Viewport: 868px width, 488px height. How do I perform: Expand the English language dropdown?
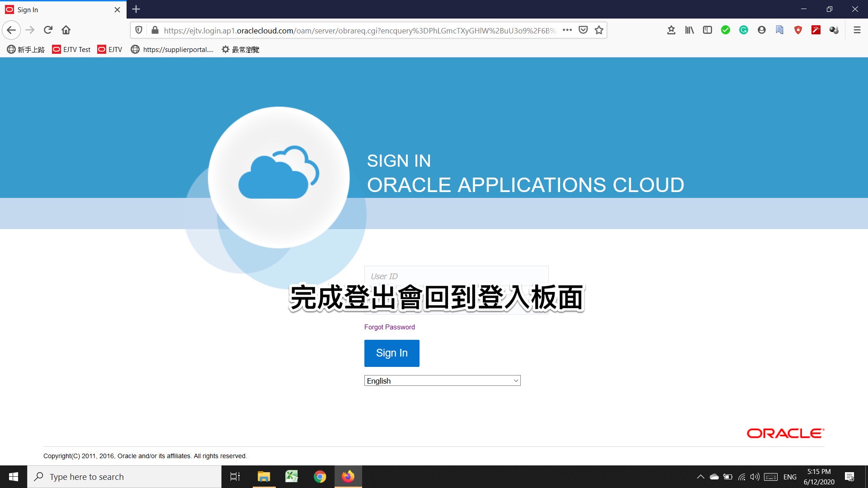pyautogui.click(x=442, y=381)
